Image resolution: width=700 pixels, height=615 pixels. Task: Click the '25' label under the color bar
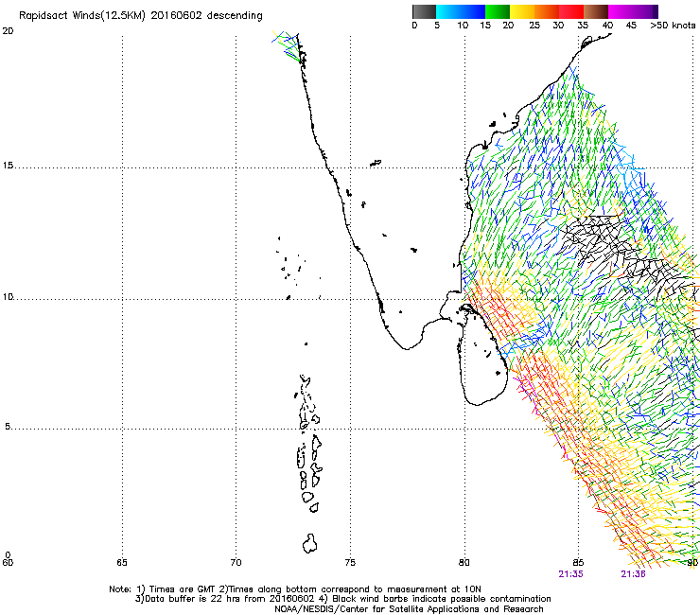534,26
